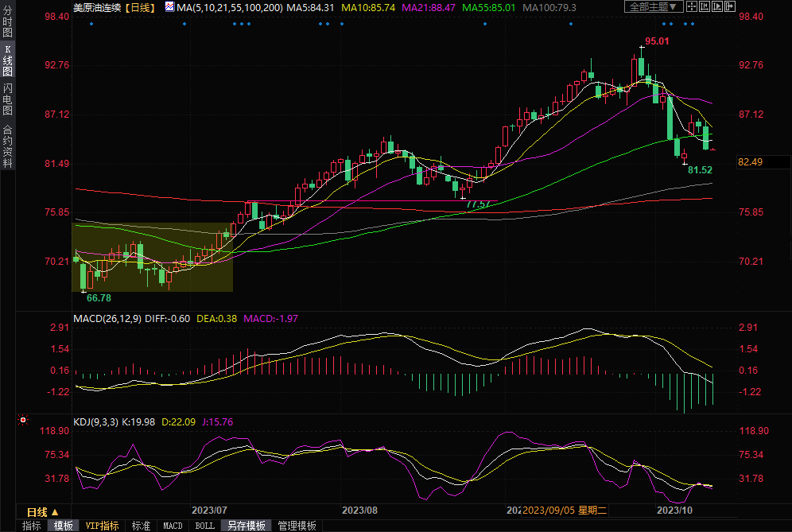Apply the 标准 template
Image resolution: width=792 pixels, height=532 pixels.
click(x=141, y=526)
